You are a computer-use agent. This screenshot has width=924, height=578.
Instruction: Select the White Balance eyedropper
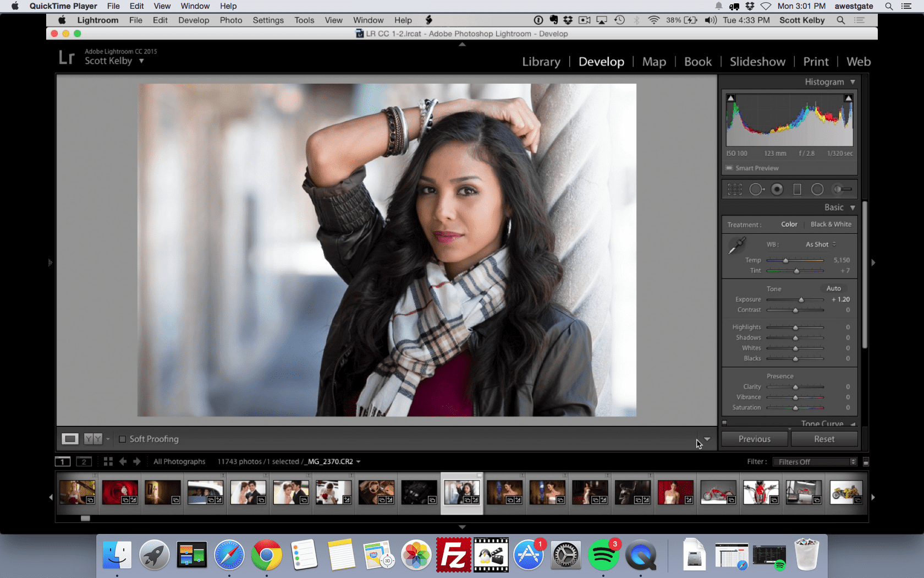[x=736, y=246]
